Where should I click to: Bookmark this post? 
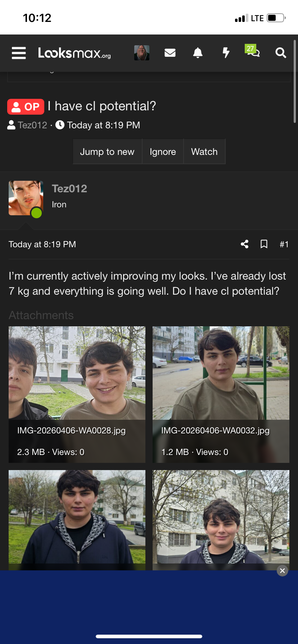point(264,244)
